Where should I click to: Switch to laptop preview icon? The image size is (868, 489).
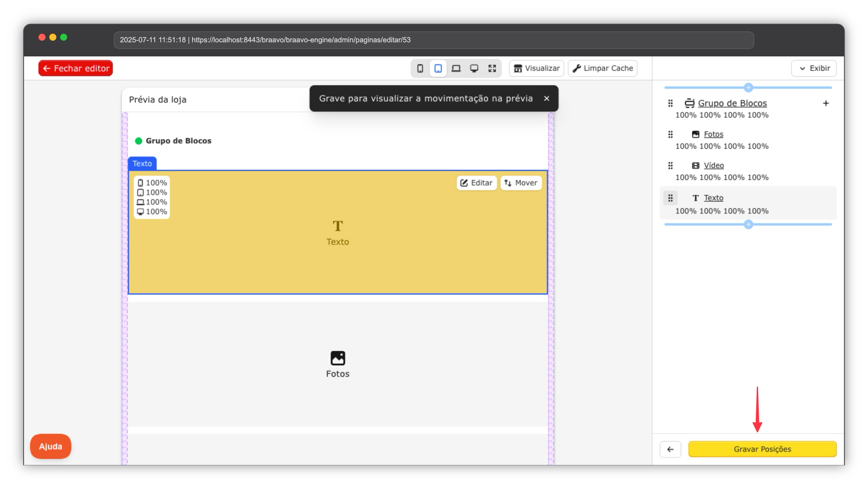[456, 68]
